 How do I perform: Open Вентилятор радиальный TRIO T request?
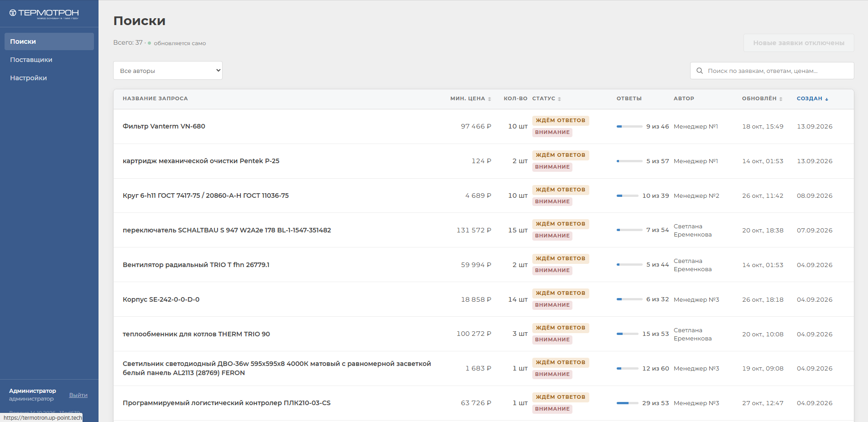[x=196, y=265]
